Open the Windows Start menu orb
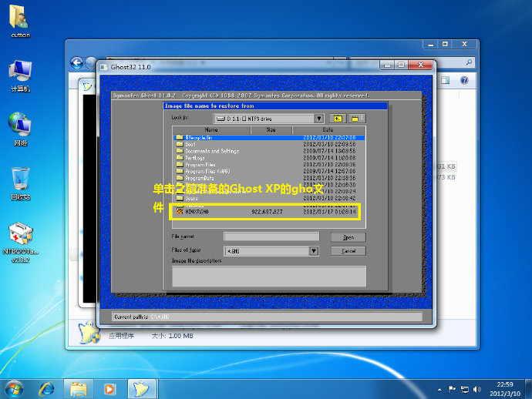This screenshot has height=399, width=532. point(14,389)
